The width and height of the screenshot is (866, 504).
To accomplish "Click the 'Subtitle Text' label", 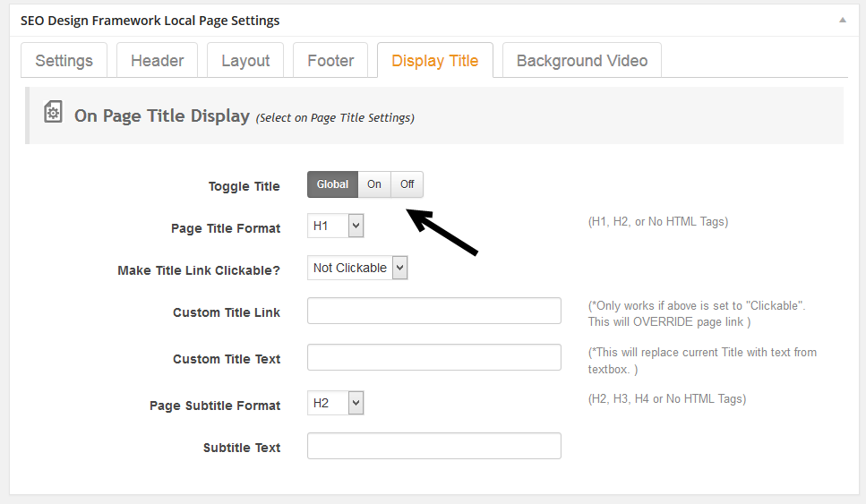I will (242, 448).
